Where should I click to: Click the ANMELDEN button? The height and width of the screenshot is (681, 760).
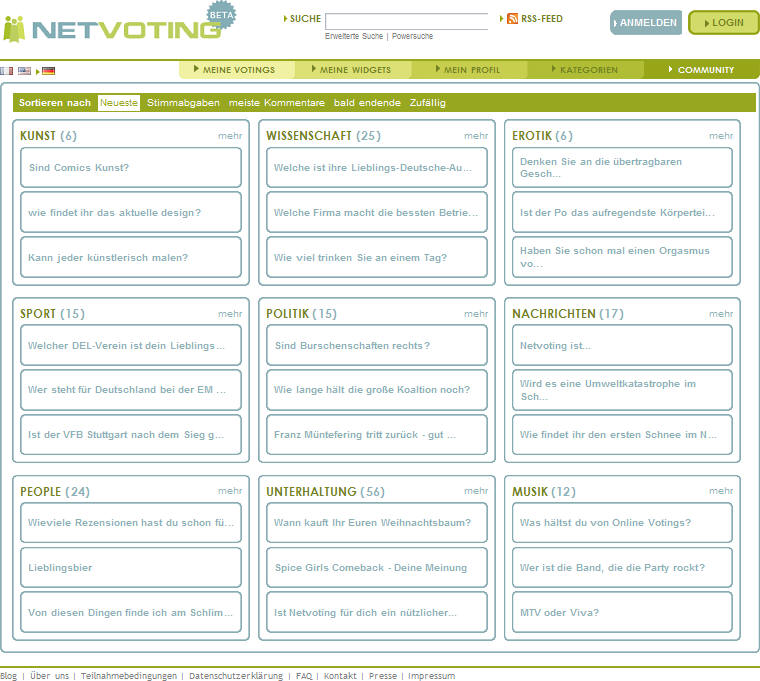coord(646,22)
